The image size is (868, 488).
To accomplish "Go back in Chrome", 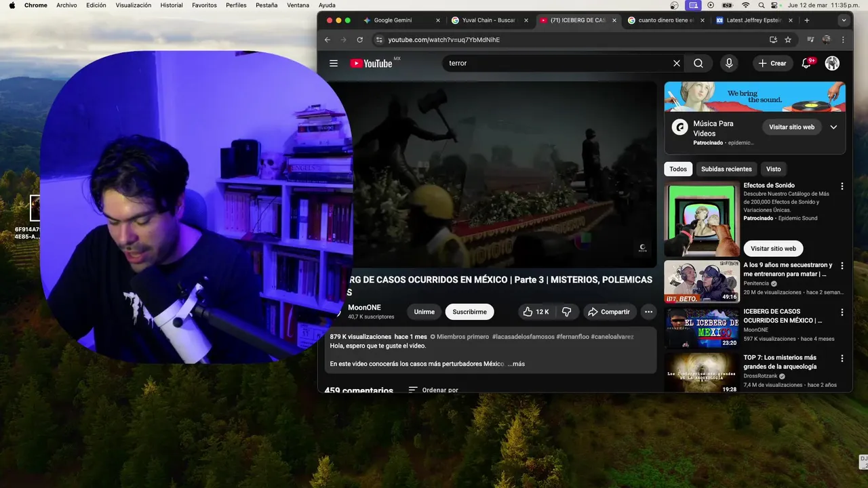I will (x=328, y=40).
